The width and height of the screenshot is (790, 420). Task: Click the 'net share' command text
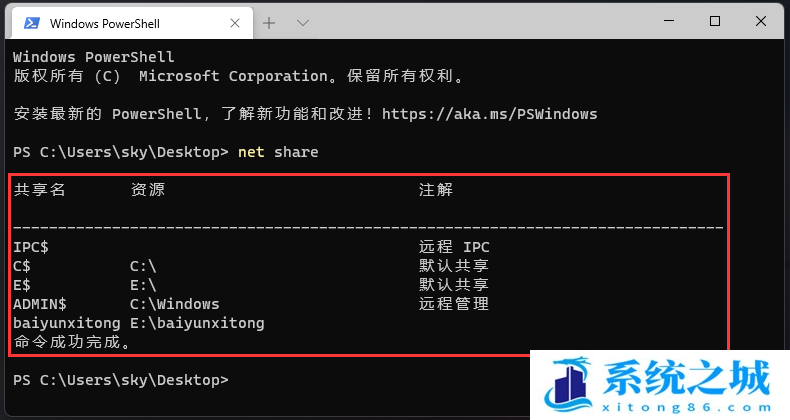pos(278,152)
